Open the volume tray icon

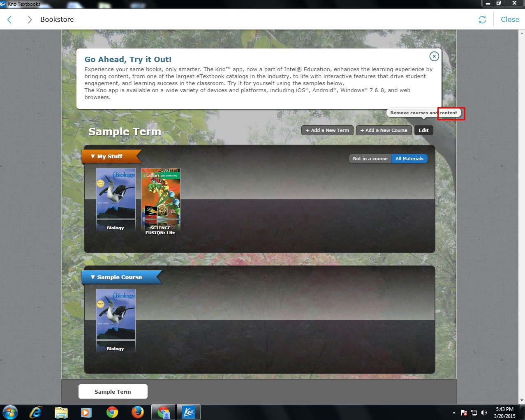coord(484,413)
